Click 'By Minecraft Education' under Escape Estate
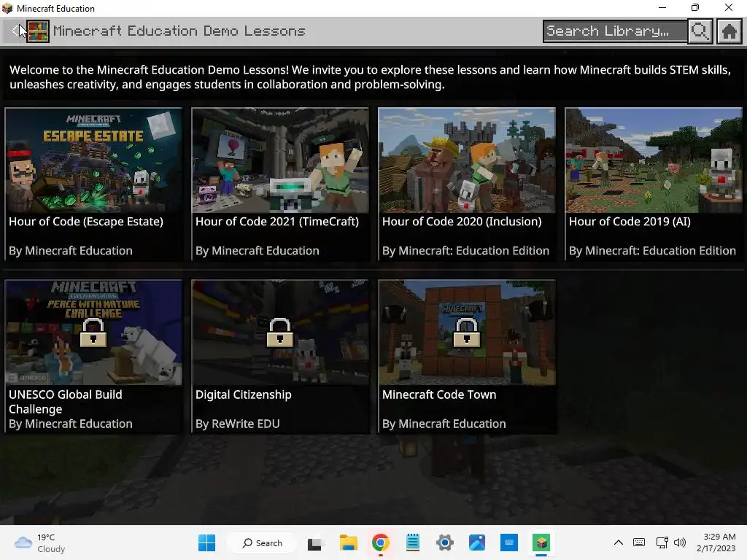This screenshot has height=560, width=747. (71, 251)
